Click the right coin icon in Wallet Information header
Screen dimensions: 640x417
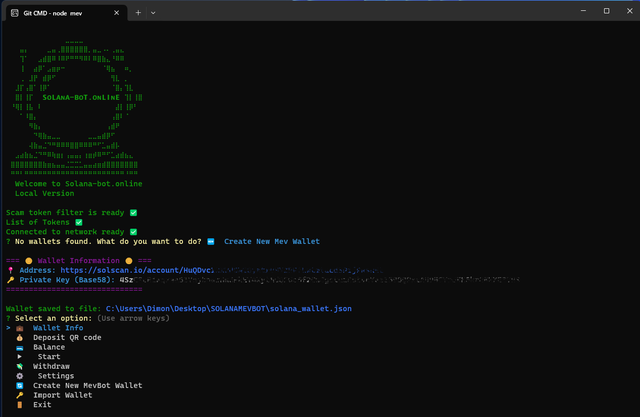tap(129, 261)
